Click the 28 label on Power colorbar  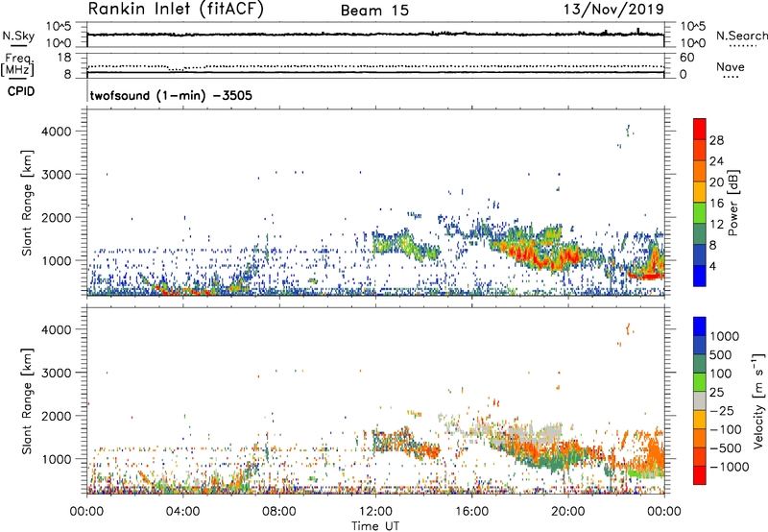pyautogui.click(x=716, y=140)
